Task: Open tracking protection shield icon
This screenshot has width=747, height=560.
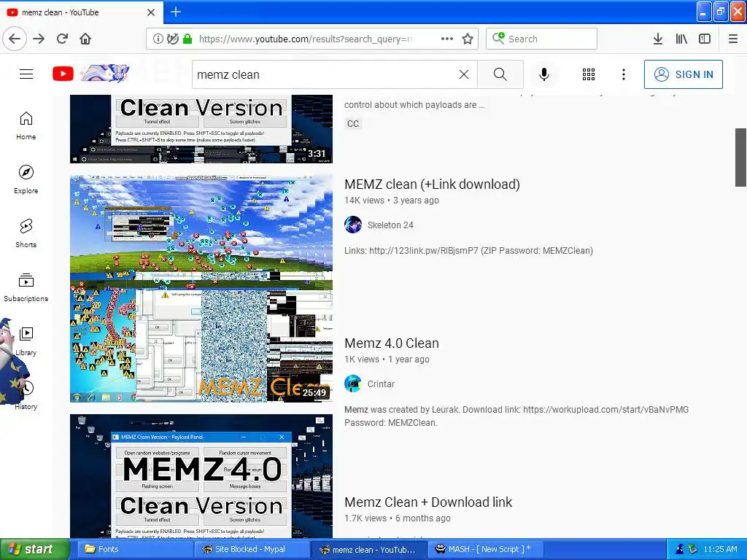Action: [x=173, y=39]
